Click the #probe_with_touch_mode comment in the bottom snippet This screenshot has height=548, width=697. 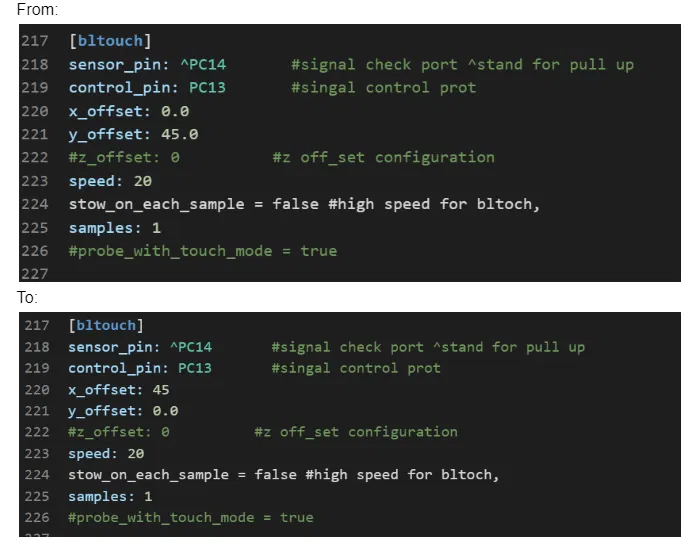(x=190, y=517)
